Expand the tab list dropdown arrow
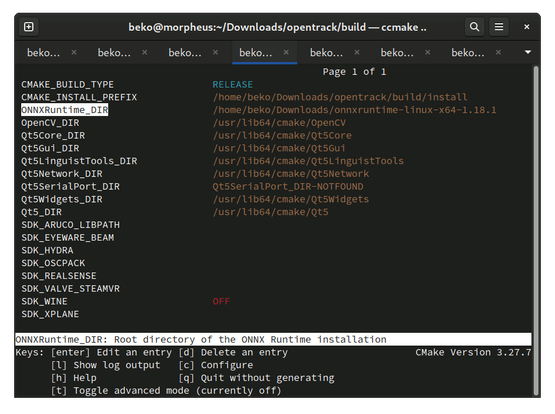555x414 pixels. point(527,52)
